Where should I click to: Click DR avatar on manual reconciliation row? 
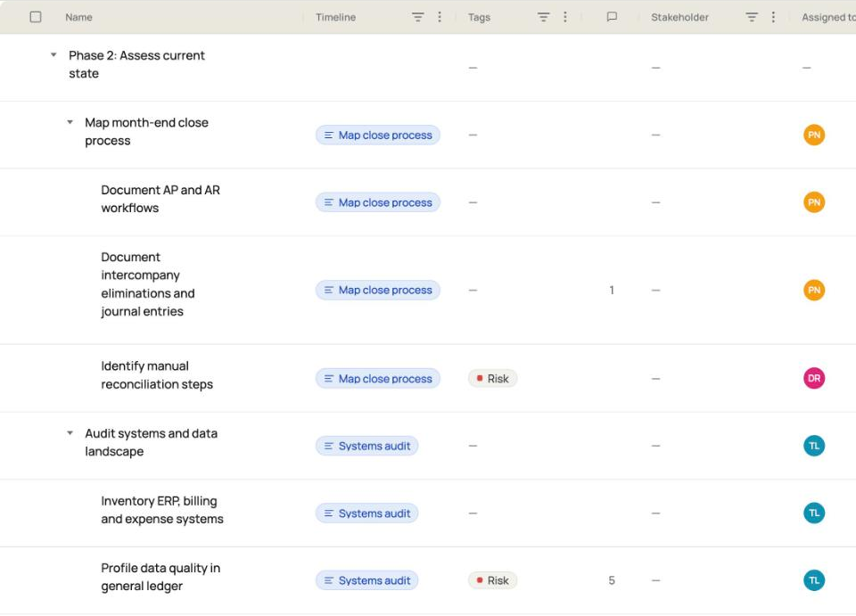814,378
